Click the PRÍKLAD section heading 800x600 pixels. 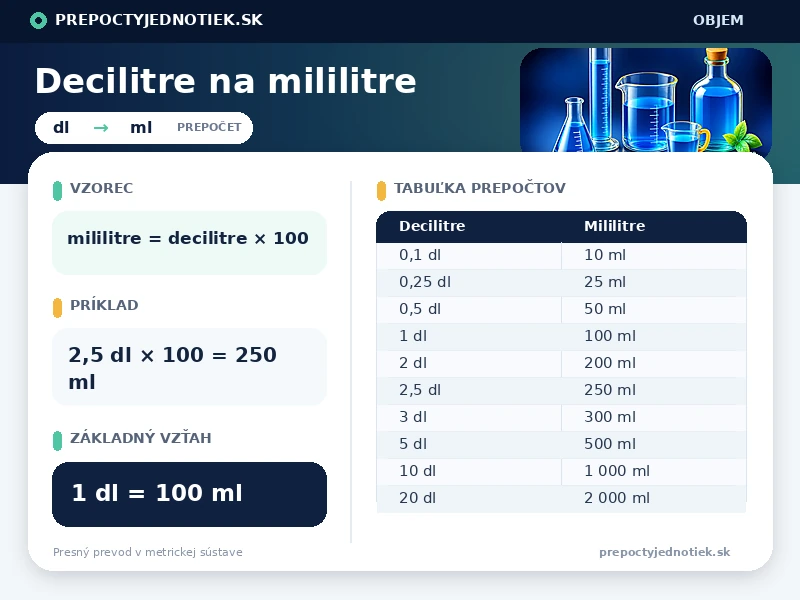pyautogui.click(x=104, y=305)
